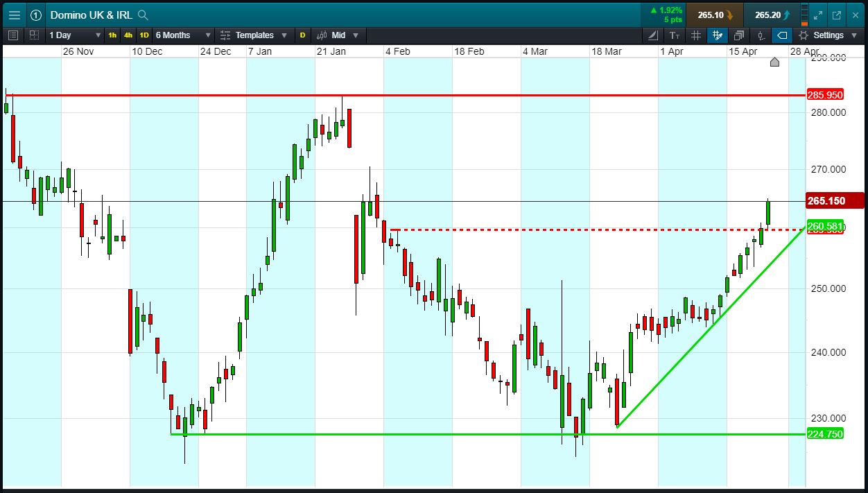
Task: Toggle the crosshair drawing mode icon
Action: pos(718,35)
